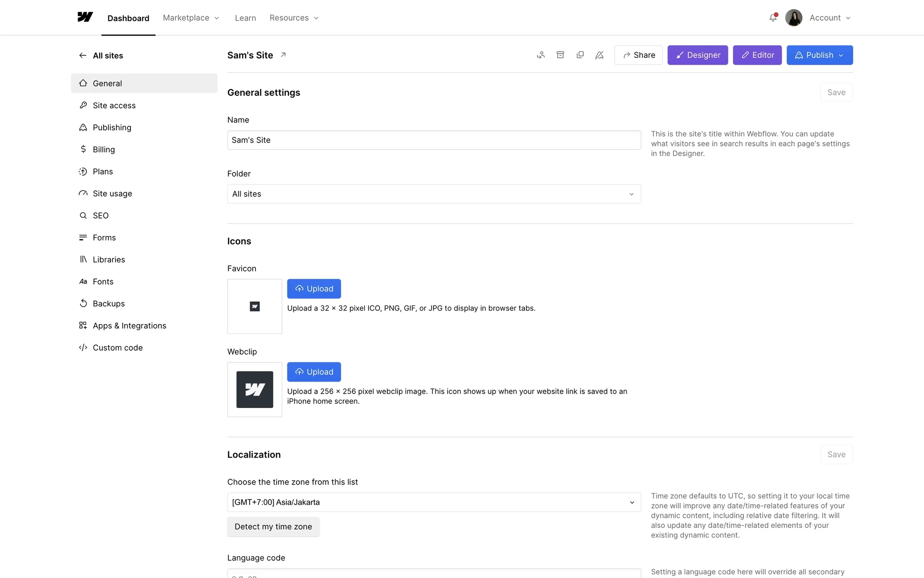Open the Account dropdown
The image size is (924, 578).
(830, 18)
